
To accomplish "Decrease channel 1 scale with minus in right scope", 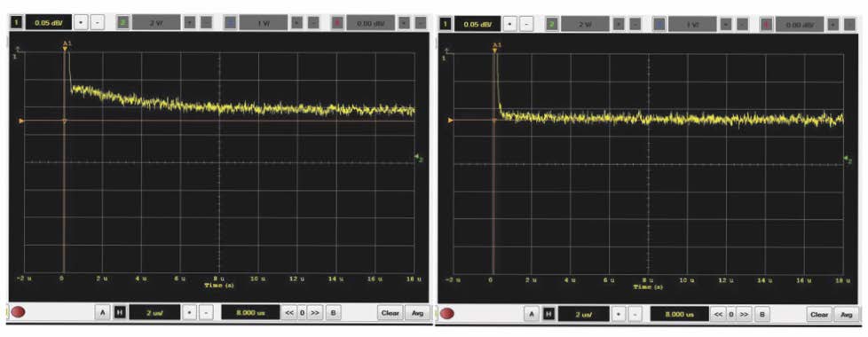I will 527,24.
